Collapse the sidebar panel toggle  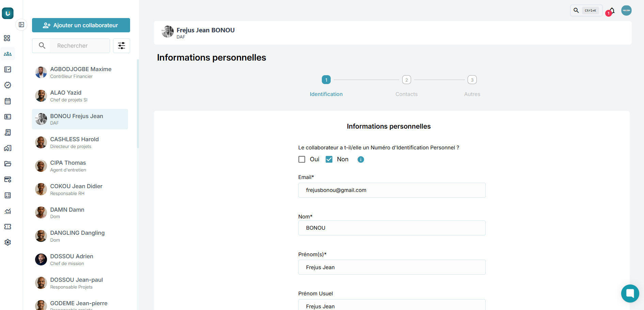[21, 25]
